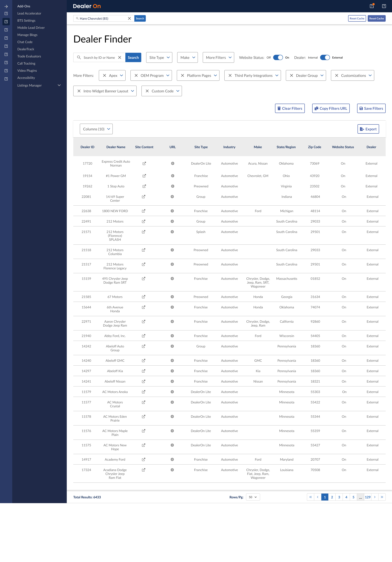Open the More Filters dropdown
The width and height of the screenshot is (392, 562).
(218, 58)
